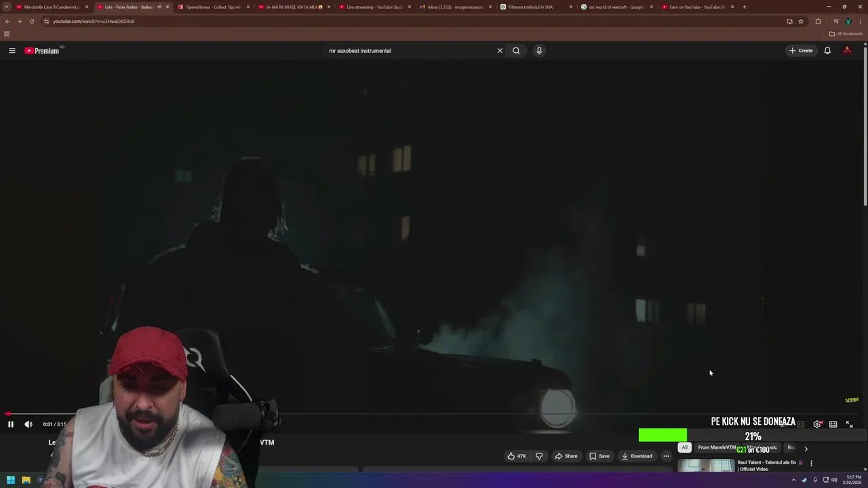Open the install/cast icon in address bar
This screenshot has height=488, width=868.
tap(789, 21)
